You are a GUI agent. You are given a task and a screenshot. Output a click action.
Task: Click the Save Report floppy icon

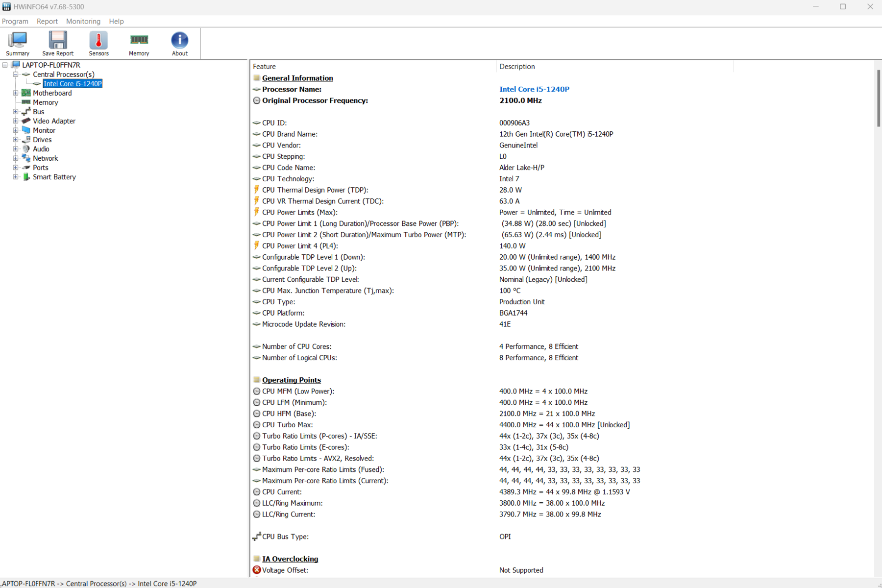click(x=58, y=40)
